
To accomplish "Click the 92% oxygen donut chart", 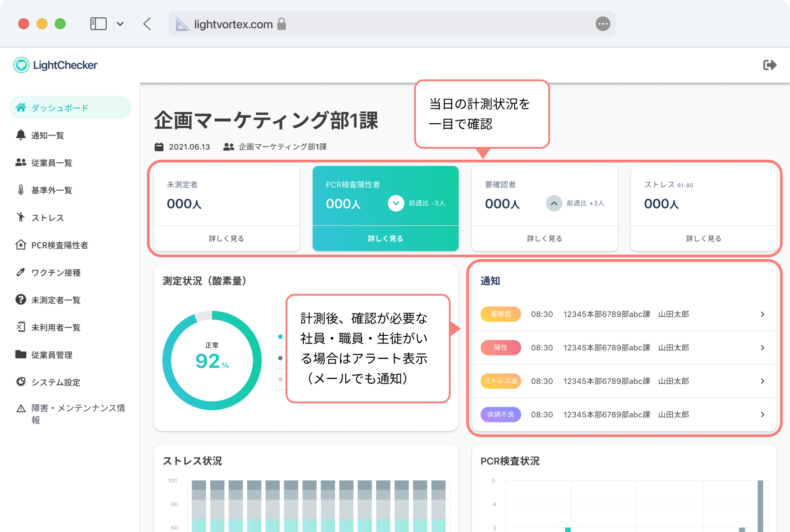I will click(x=212, y=360).
